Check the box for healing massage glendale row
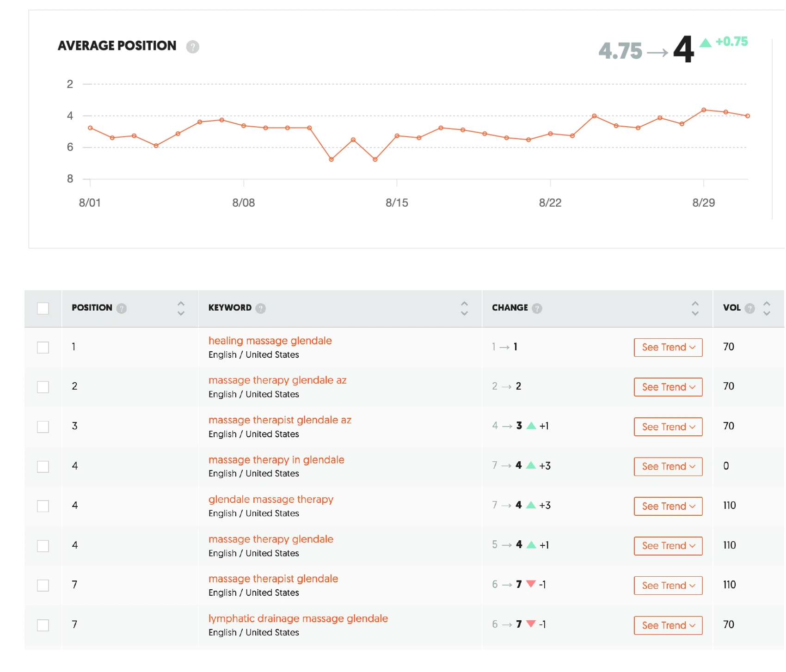 coord(43,348)
